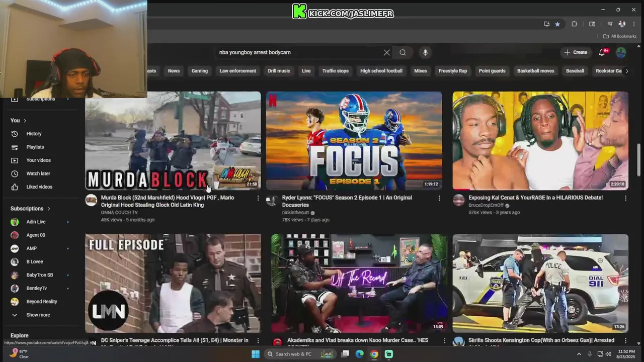Open Microsoft Edge from taskbar
The image size is (644, 362).
[360, 354]
